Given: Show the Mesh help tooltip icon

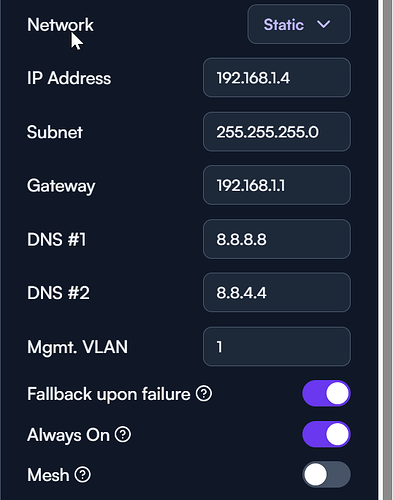Looking at the screenshot, I should [82, 475].
